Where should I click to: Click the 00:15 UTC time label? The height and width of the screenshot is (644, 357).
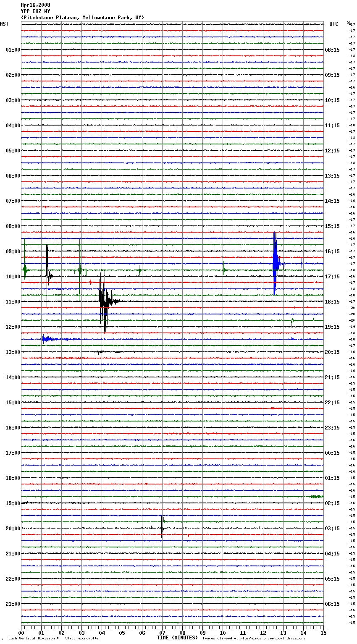(x=332, y=453)
